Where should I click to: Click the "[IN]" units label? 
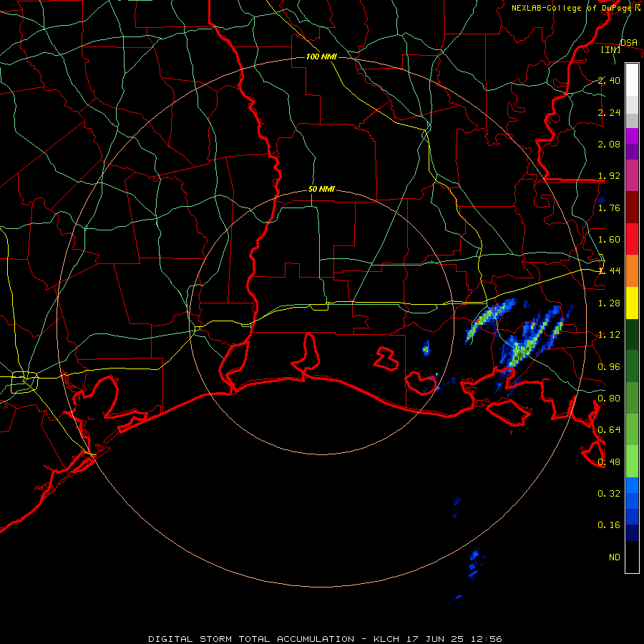(610, 49)
